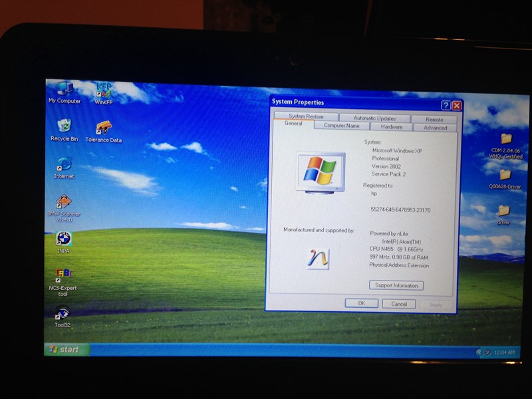The height and width of the screenshot is (399, 532).
Task: Click the 'Physical Address Extension' text
Action: pos(399,265)
